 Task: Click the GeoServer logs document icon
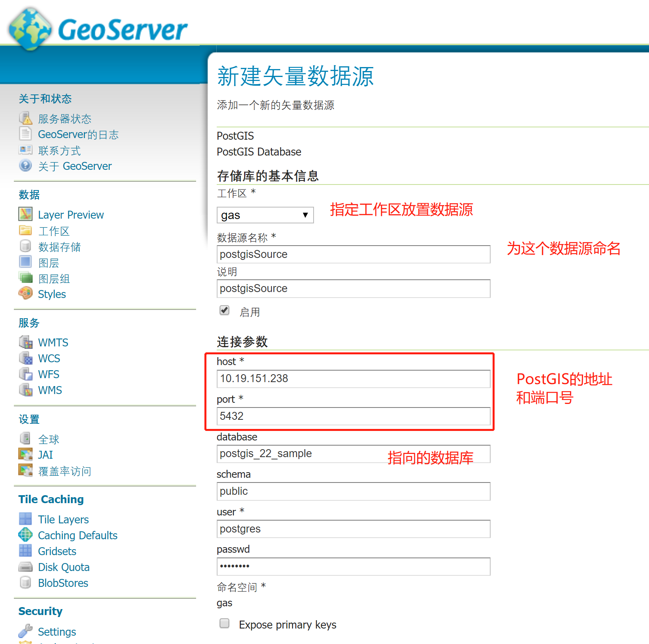pyautogui.click(x=25, y=134)
